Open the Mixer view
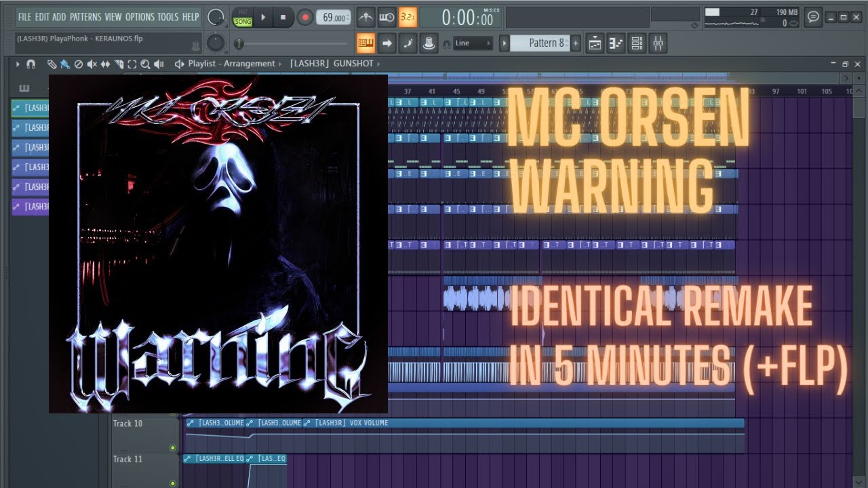 (x=658, y=43)
